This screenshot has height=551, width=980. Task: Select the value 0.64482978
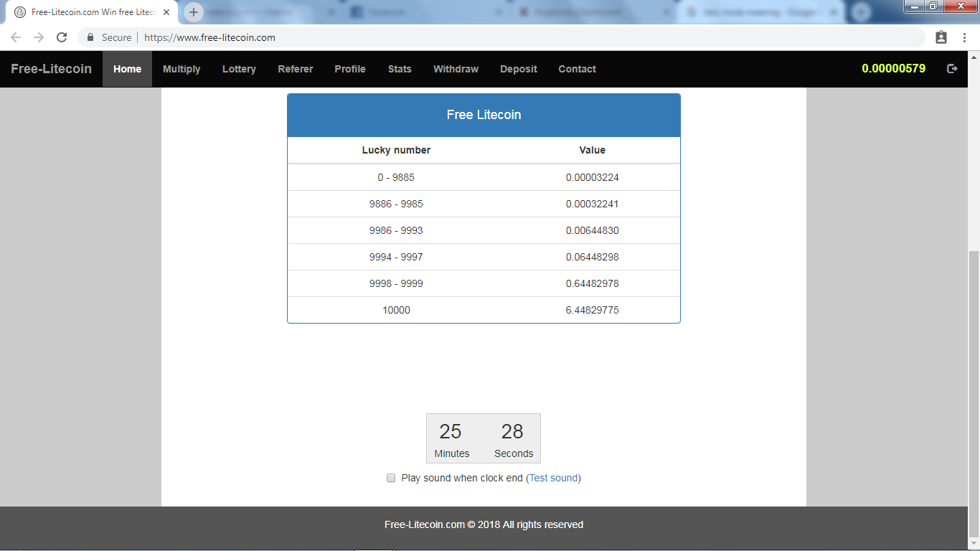point(593,283)
